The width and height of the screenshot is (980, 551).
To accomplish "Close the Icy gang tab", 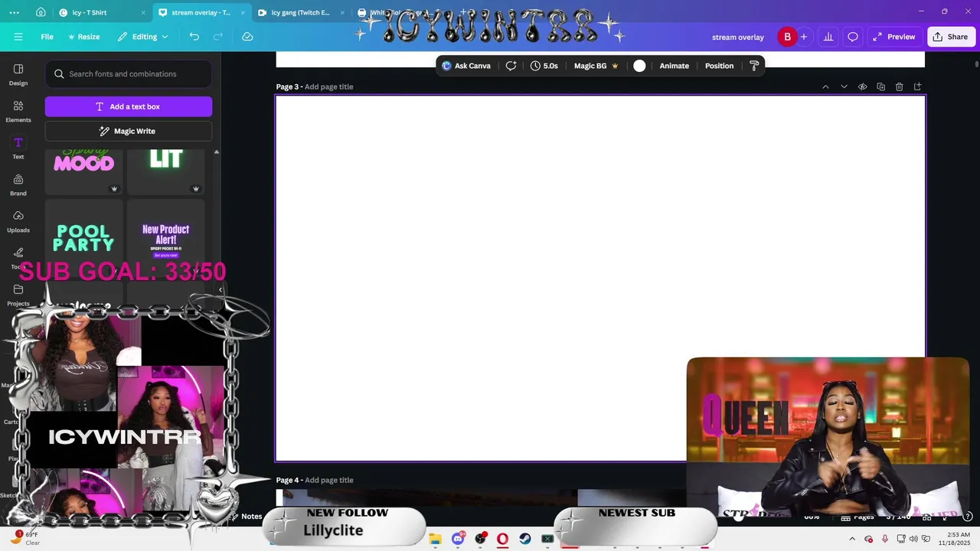I will point(342,13).
